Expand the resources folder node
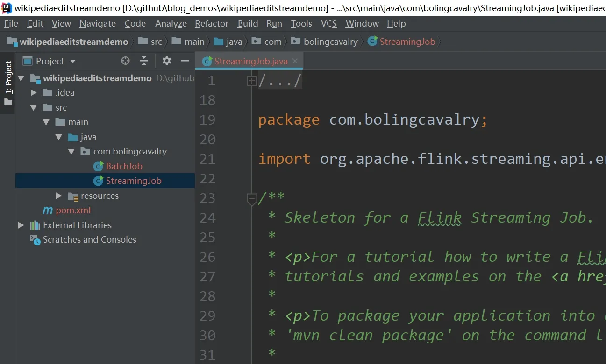The height and width of the screenshot is (364, 606). (58, 196)
